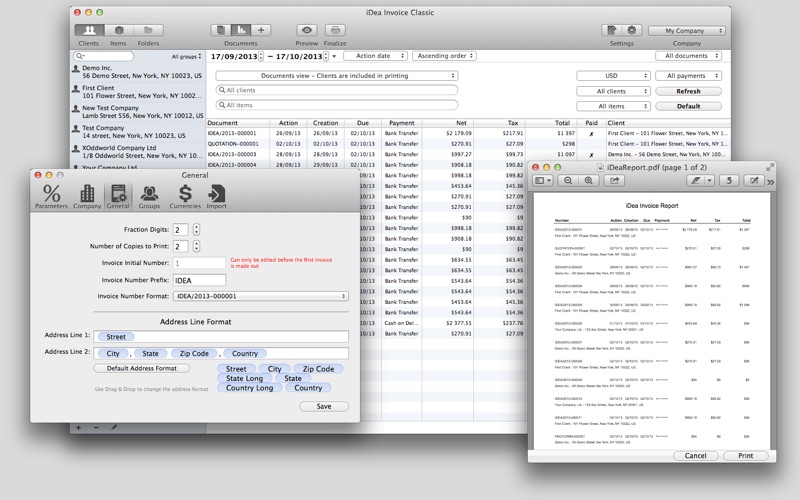Open the Ascending order dropdown
The height and width of the screenshot is (500, 800).
pyautogui.click(x=444, y=56)
